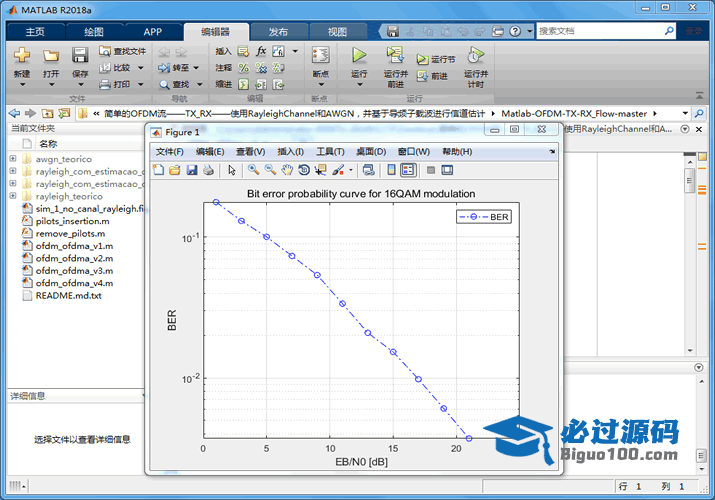Open the Breakpoints dropdown arrow

point(321,84)
